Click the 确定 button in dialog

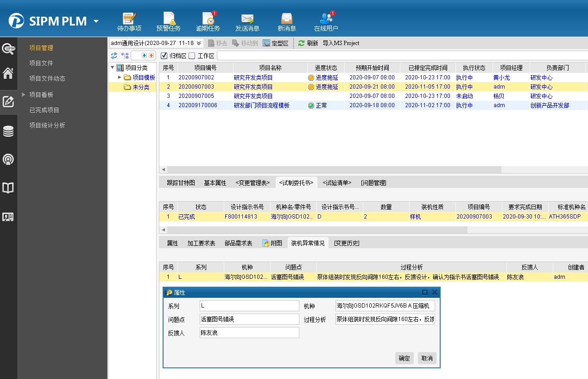[x=404, y=358]
